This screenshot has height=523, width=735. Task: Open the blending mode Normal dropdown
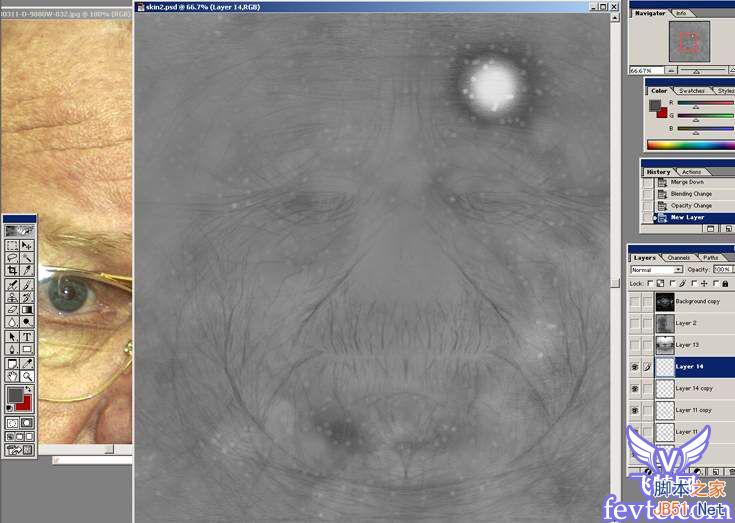tap(655, 270)
